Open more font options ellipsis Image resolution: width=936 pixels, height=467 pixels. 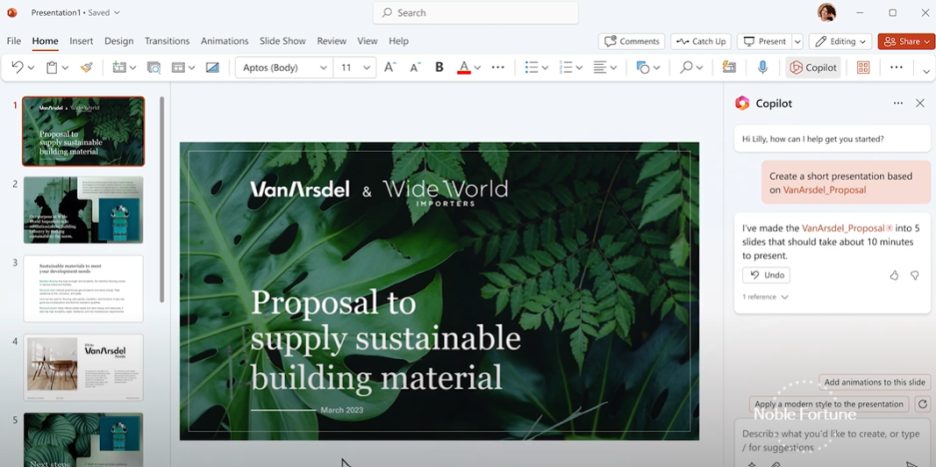pos(498,67)
